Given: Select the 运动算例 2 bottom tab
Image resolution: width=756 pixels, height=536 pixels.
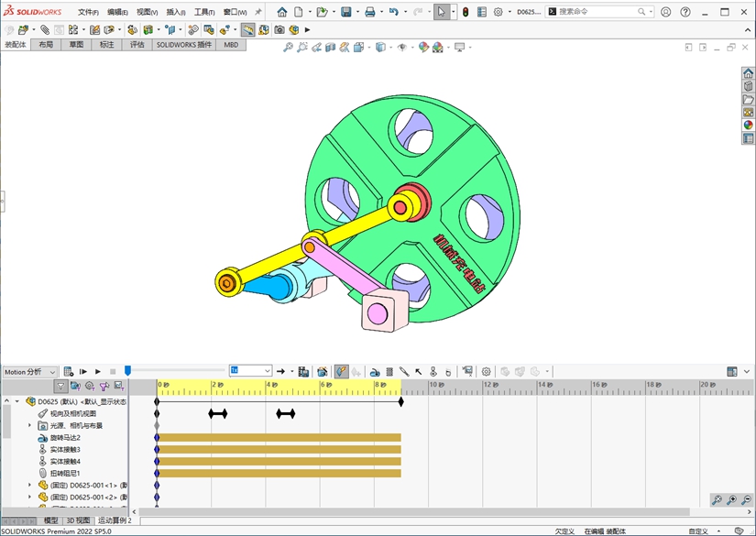Looking at the screenshot, I should pos(115,520).
